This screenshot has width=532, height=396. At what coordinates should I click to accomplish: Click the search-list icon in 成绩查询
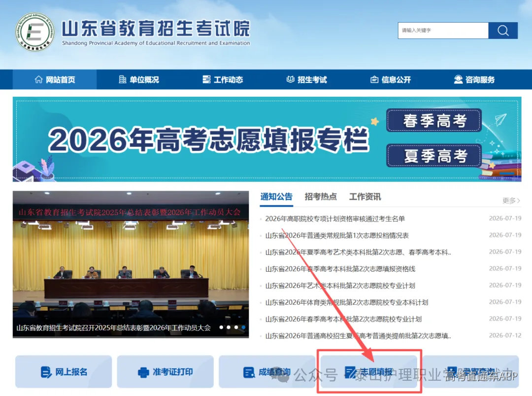tap(249, 372)
